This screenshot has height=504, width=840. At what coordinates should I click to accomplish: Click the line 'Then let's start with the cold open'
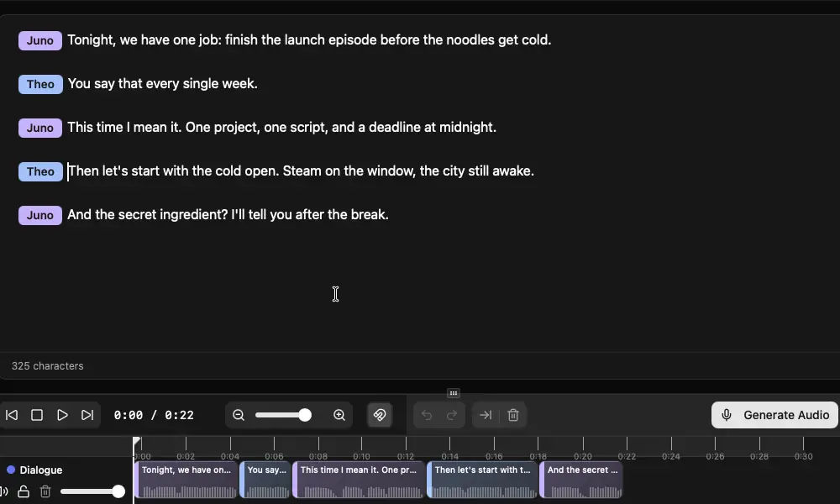(301, 171)
